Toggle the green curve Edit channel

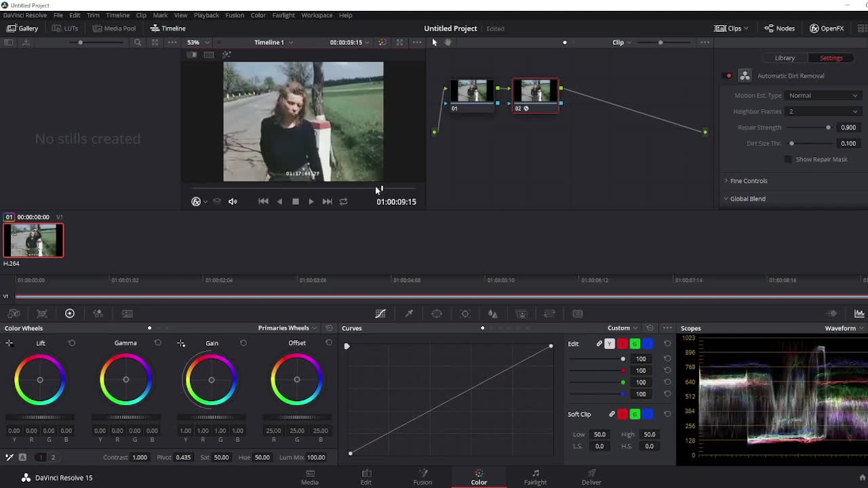(635, 344)
